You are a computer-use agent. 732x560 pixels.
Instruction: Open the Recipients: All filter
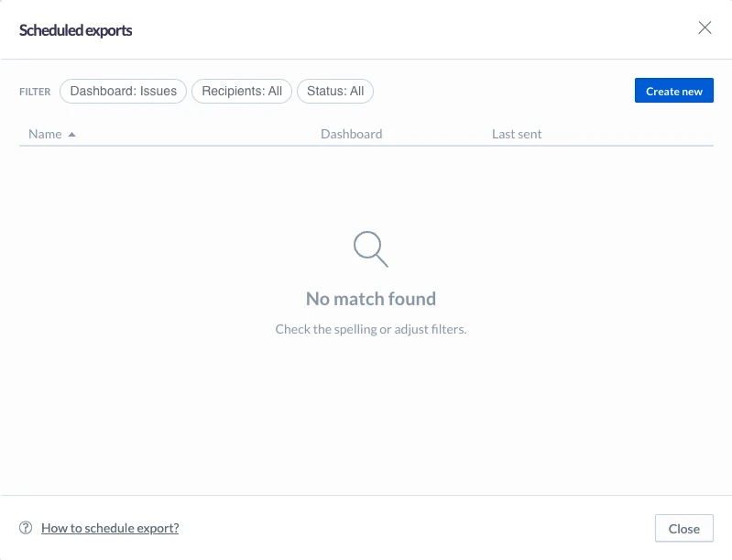[242, 91]
